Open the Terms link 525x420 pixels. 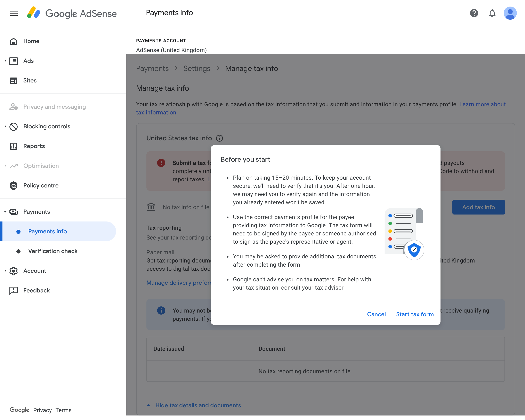click(63, 410)
